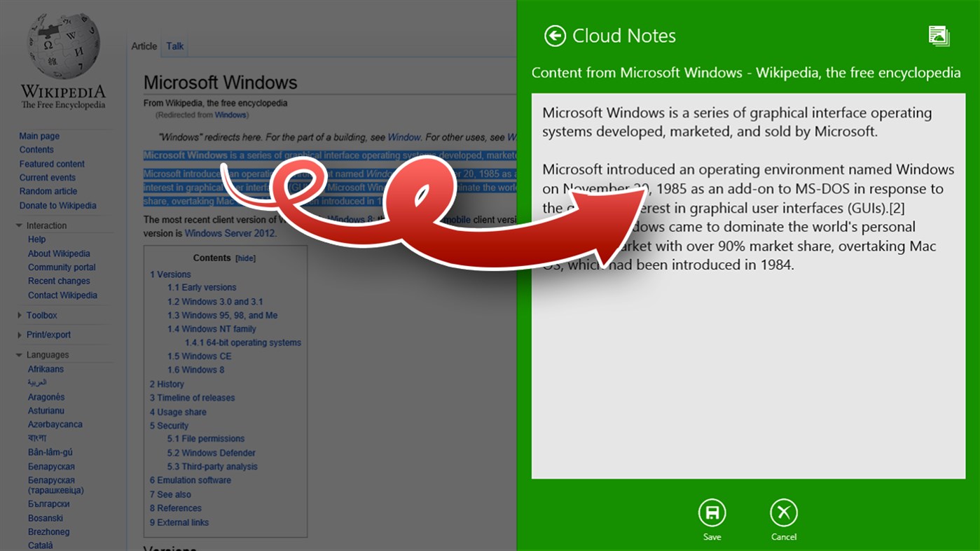Click the Cloud Notes pages icon top right

(939, 36)
